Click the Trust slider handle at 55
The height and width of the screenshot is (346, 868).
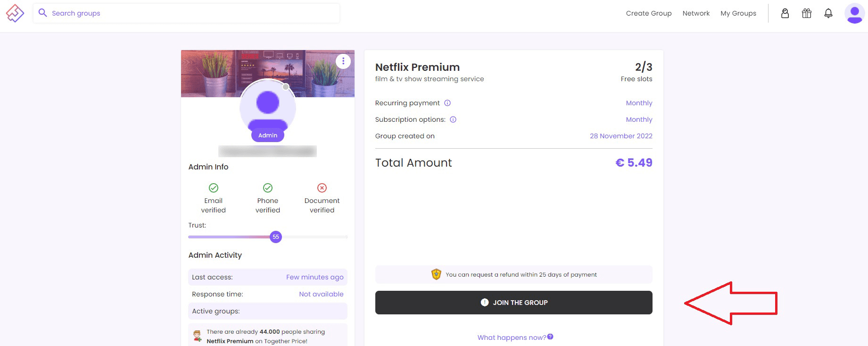(276, 237)
